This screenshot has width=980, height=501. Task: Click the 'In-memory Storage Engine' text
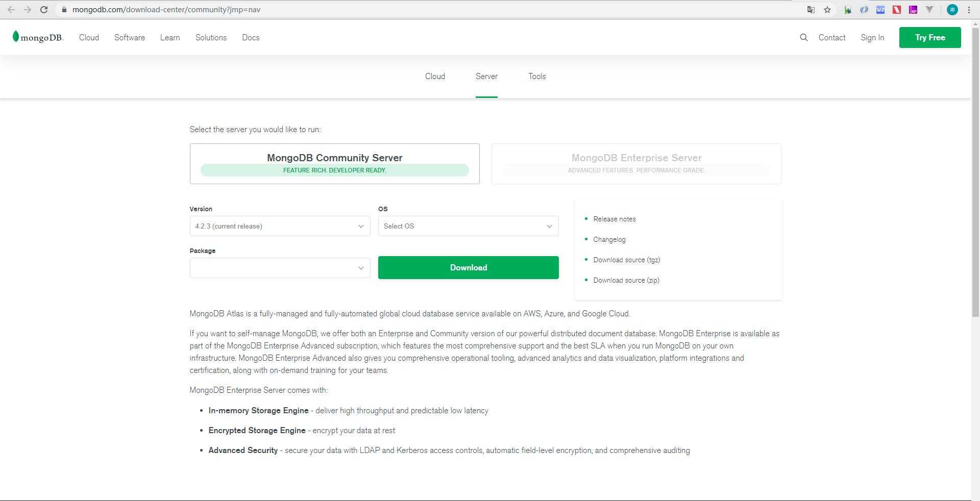[x=258, y=411]
